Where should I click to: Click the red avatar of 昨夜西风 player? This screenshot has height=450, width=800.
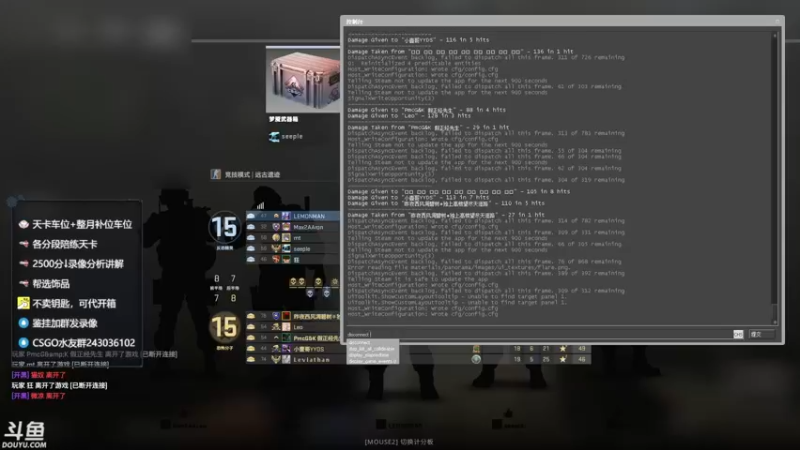click(x=286, y=316)
